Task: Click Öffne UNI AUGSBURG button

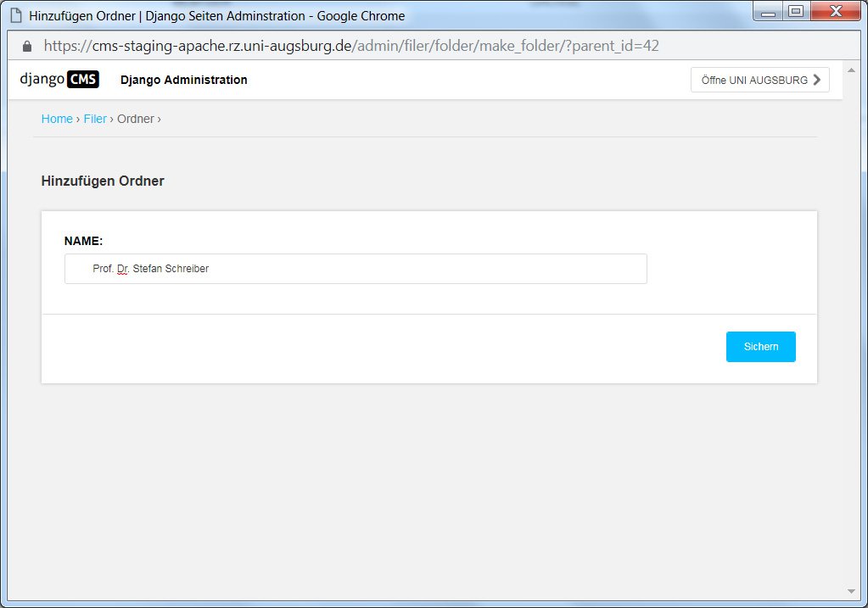Action: click(760, 80)
